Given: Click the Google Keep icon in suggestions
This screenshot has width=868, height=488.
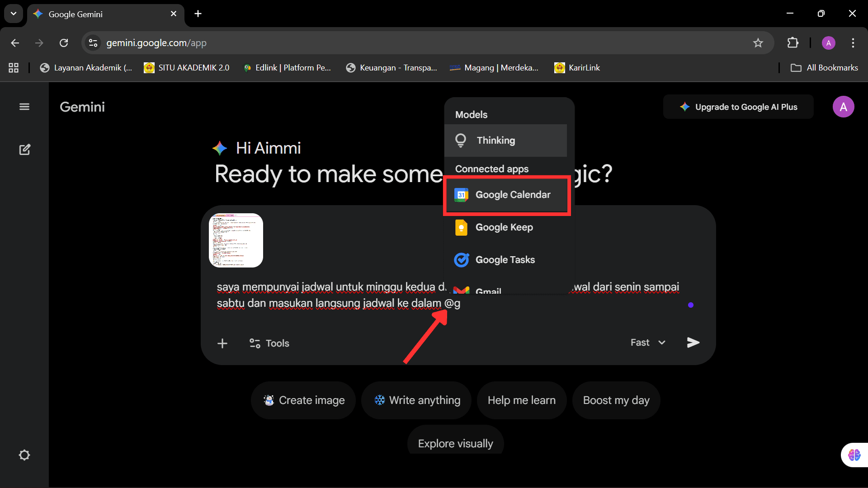Looking at the screenshot, I should point(461,227).
